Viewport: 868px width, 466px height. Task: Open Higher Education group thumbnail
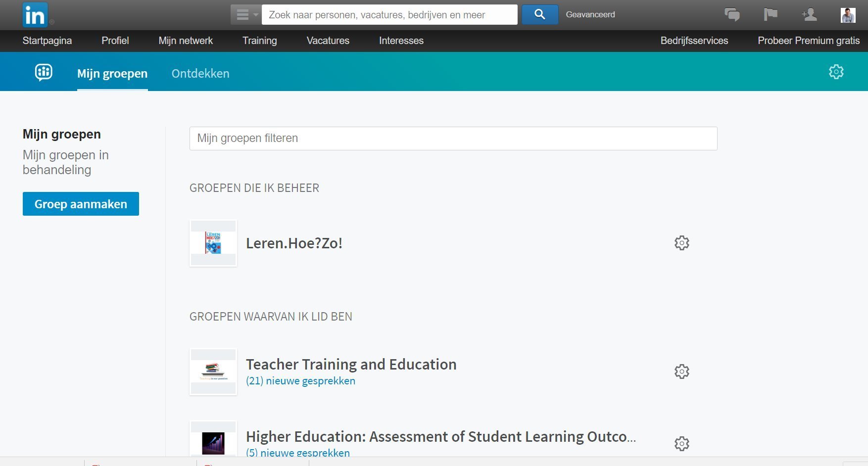point(213,439)
